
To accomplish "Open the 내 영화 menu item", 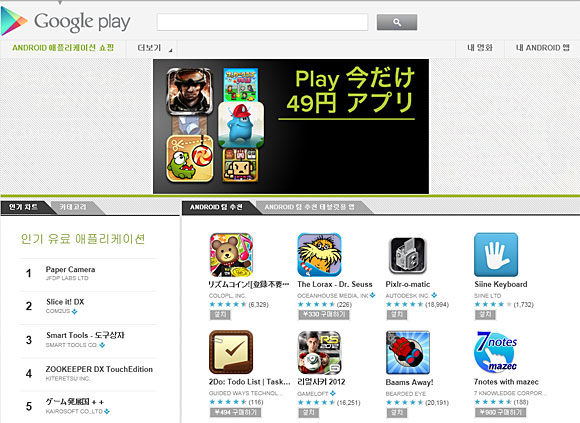I will 480,48.
